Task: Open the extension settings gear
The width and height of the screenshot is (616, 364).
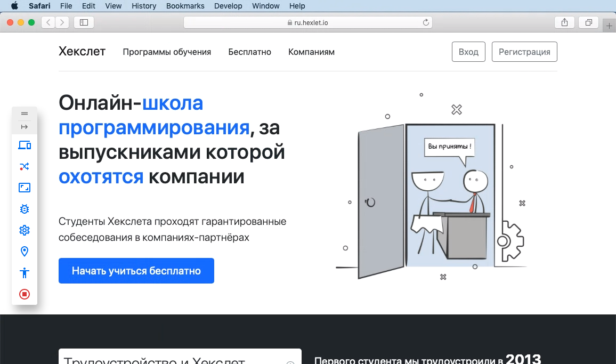Action: pos(25,230)
